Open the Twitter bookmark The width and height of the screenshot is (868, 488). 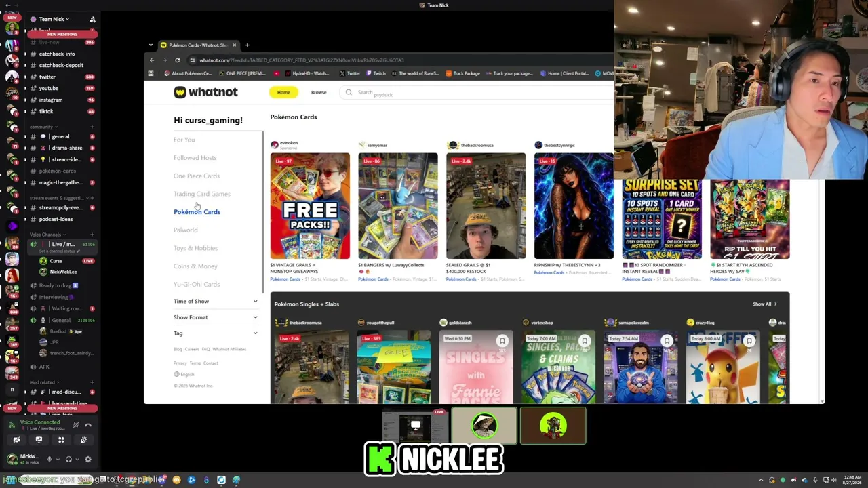[x=350, y=73]
